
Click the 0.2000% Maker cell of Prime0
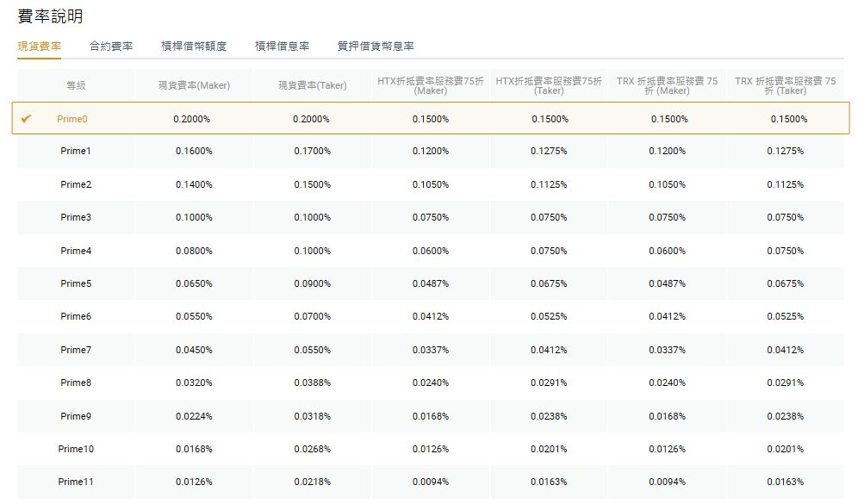192,118
